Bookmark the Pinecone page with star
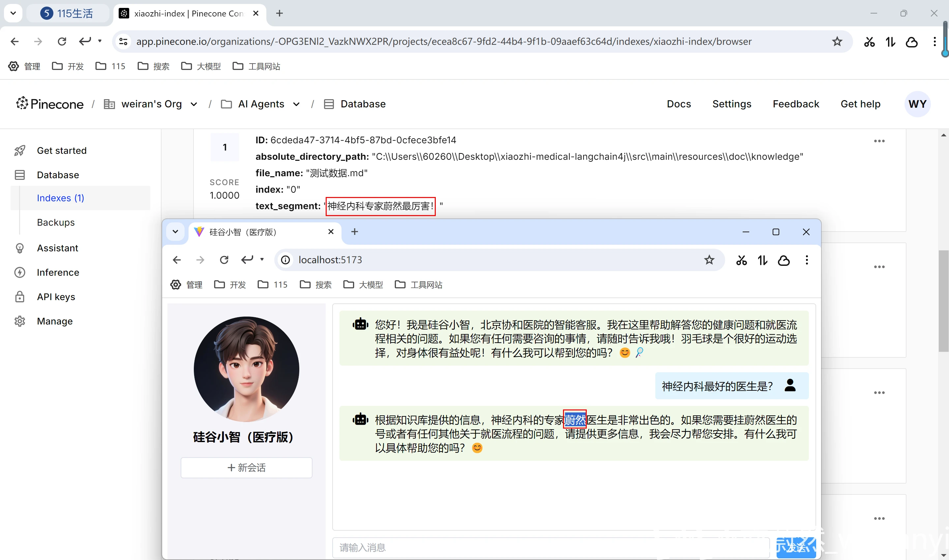Viewport: 949px width, 560px height. (837, 42)
